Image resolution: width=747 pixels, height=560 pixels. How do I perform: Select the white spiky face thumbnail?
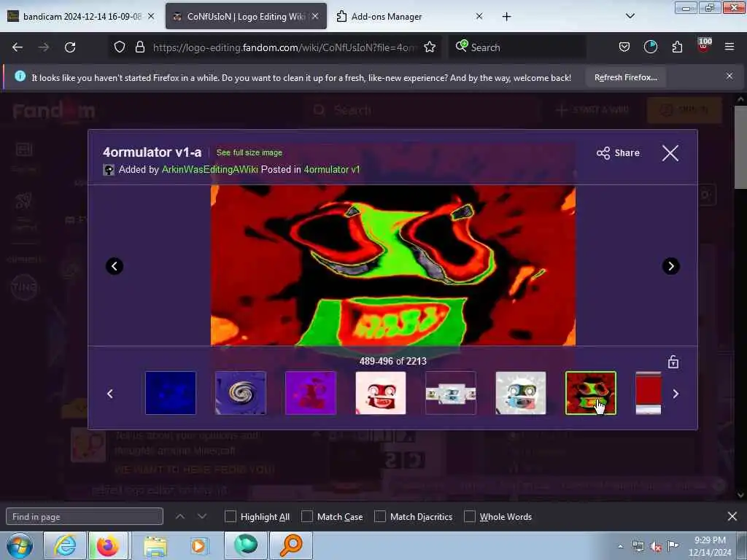(521, 393)
